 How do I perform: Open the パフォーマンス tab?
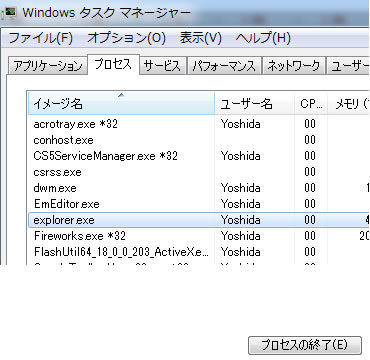[224, 66]
